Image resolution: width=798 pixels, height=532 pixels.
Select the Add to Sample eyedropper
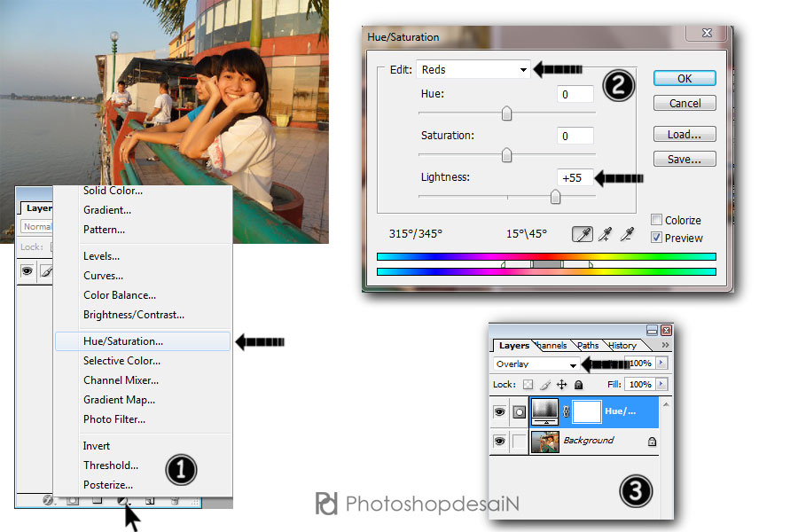606,234
